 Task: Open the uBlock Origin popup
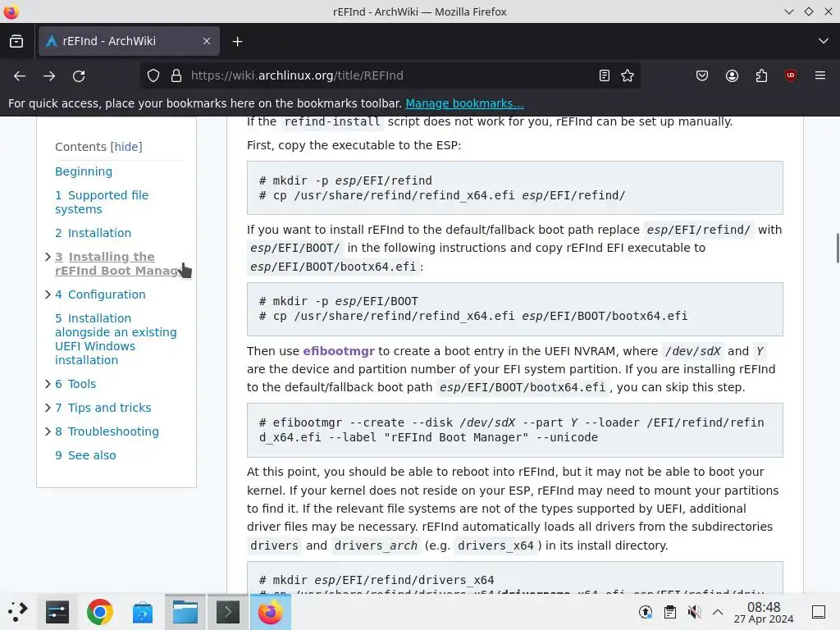791,75
